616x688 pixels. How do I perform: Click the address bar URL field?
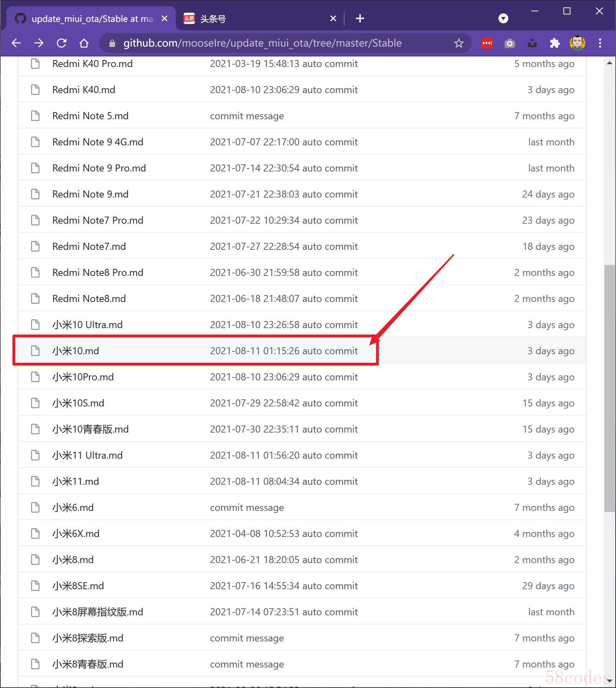point(262,43)
